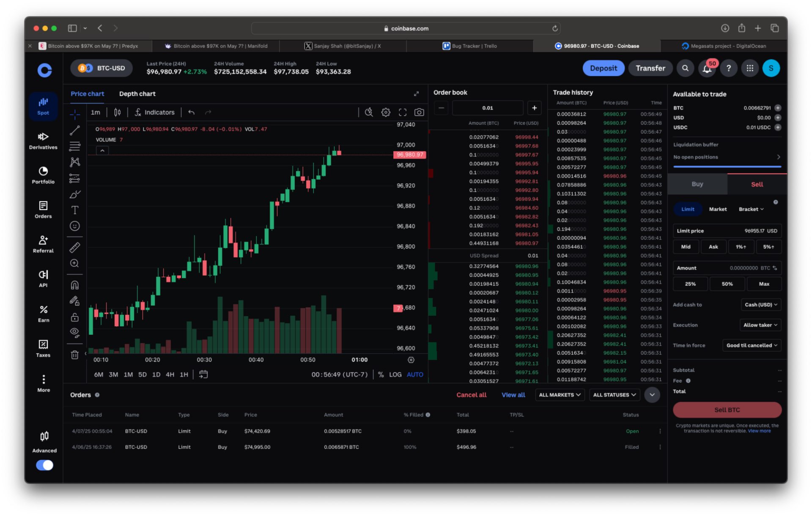Select the text annotation tool
Image resolution: width=812 pixels, height=516 pixels.
coord(75,210)
